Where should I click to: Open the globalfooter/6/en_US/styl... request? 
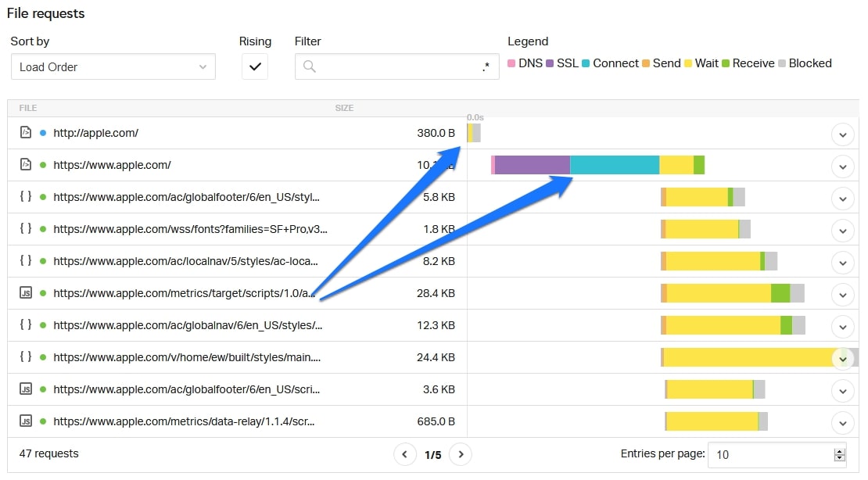[x=187, y=197]
